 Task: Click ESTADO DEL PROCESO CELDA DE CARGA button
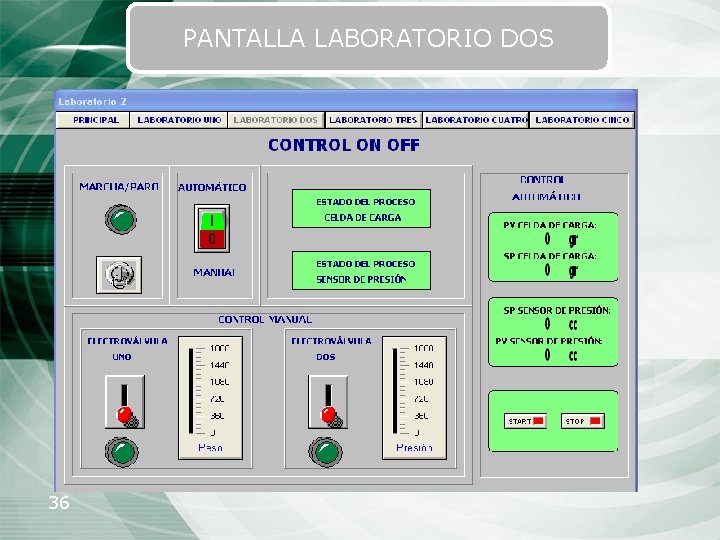click(361, 208)
